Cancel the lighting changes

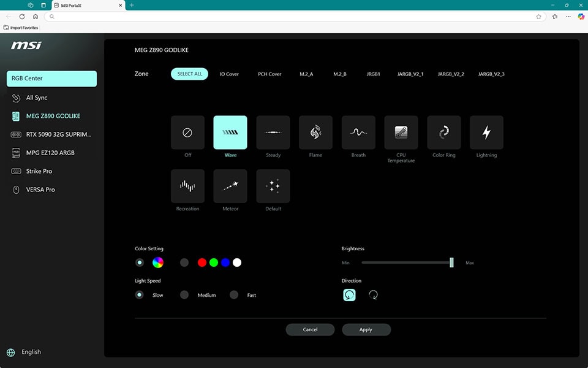tap(310, 329)
